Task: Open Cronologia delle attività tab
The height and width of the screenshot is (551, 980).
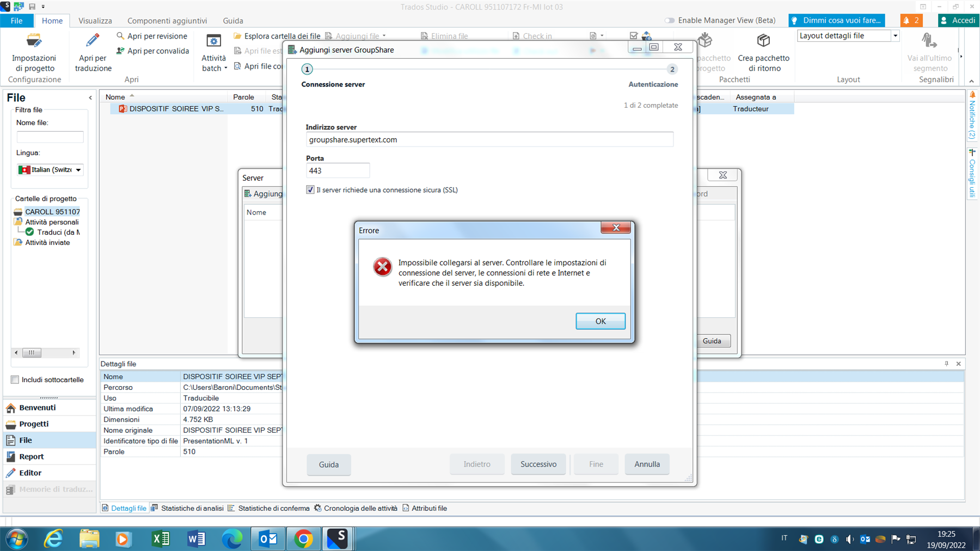Action: coord(356,509)
